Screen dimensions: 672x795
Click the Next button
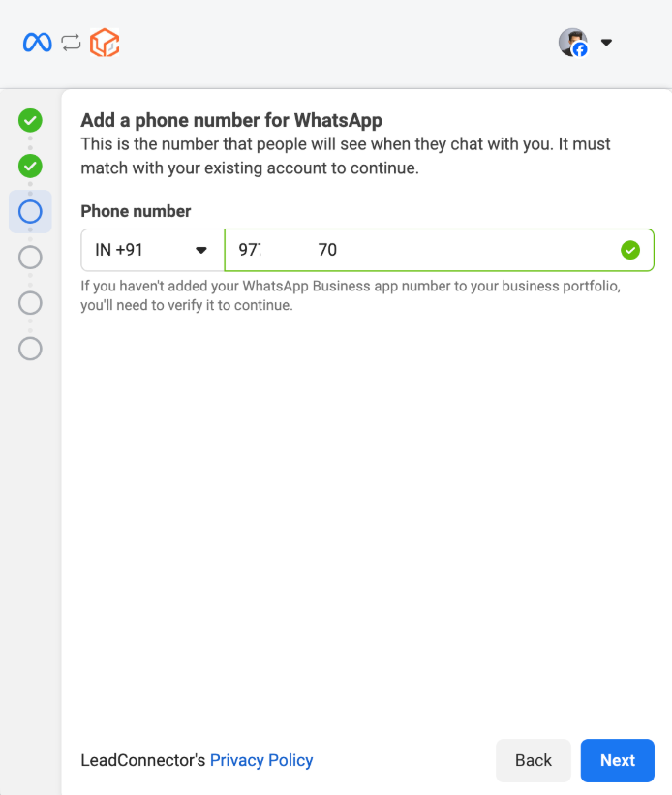click(x=617, y=760)
